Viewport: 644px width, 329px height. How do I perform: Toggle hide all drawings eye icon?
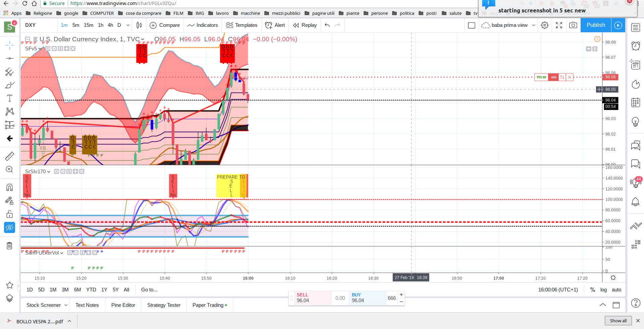[x=10, y=228]
